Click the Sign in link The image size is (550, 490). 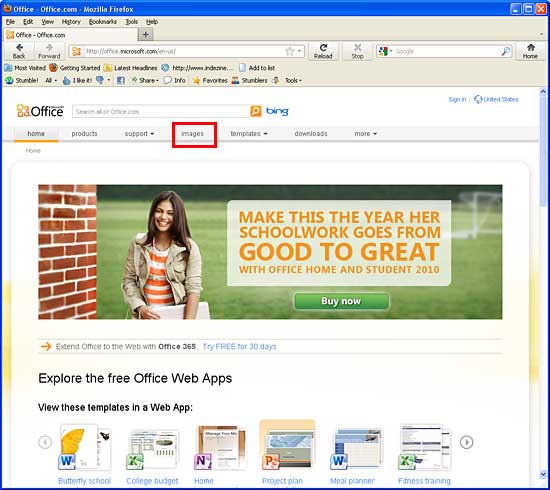pos(457,100)
